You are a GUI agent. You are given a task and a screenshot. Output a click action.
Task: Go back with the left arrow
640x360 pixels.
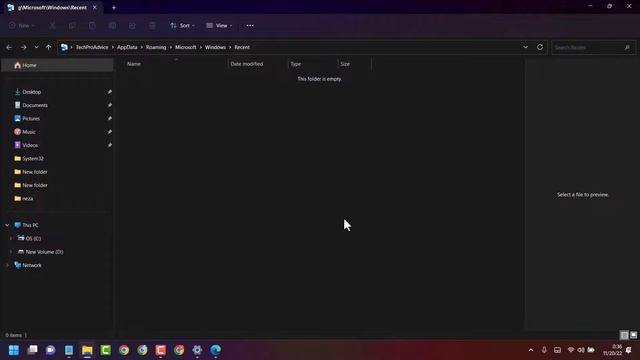tap(9, 47)
